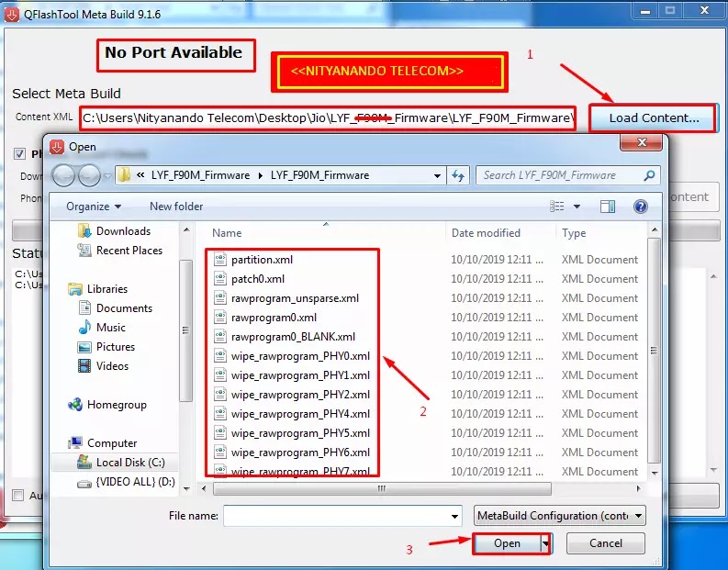Click the partition.xml file icon
Image resolution: width=728 pixels, height=570 pixels.
tap(219, 259)
